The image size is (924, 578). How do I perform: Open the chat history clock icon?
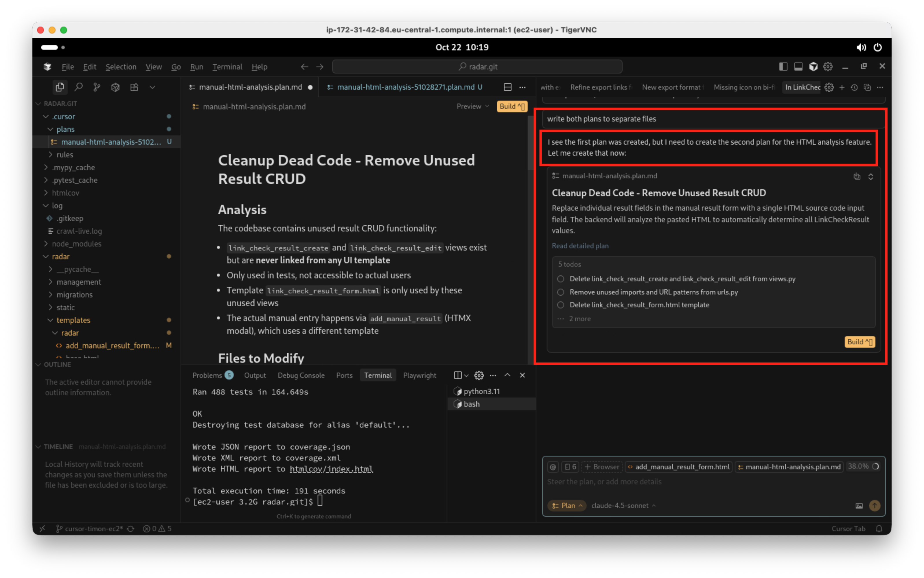tap(854, 88)
